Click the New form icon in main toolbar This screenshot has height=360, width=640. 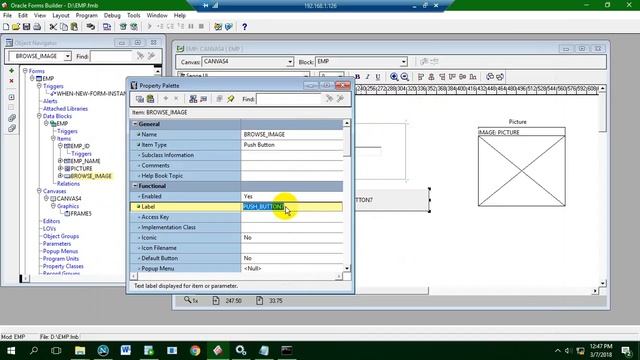coord(6,27)
